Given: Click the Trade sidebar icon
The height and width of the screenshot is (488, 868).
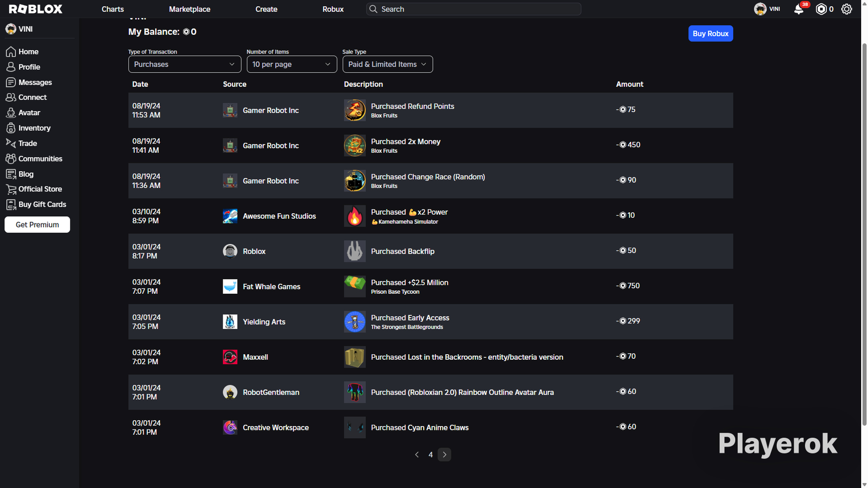Looking at the screenshot, I should (x=11, y=143).
